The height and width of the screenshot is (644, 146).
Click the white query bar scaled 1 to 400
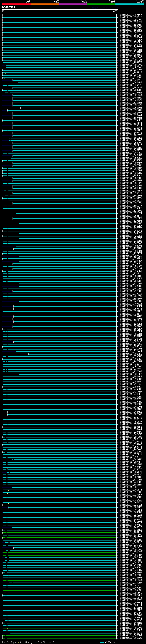pyautogui.click(x=60, y=9)
